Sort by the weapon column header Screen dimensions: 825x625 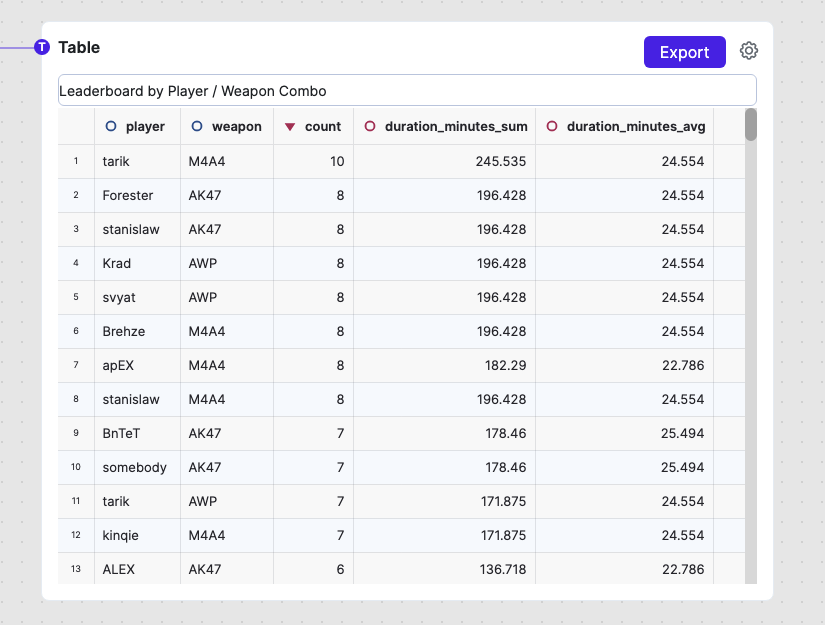(x=237, y=127)
